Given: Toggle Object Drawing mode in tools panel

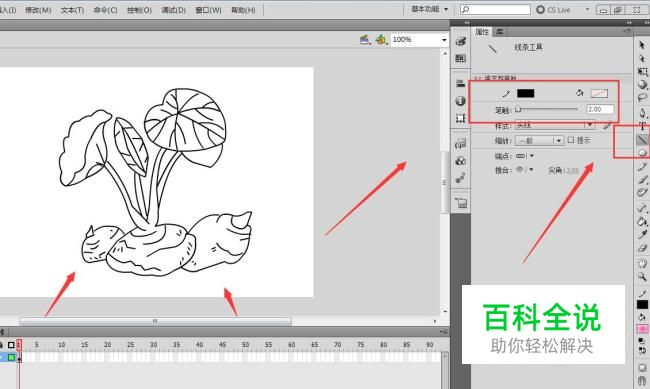Looking at the screenshot, I should pos(642,368).
